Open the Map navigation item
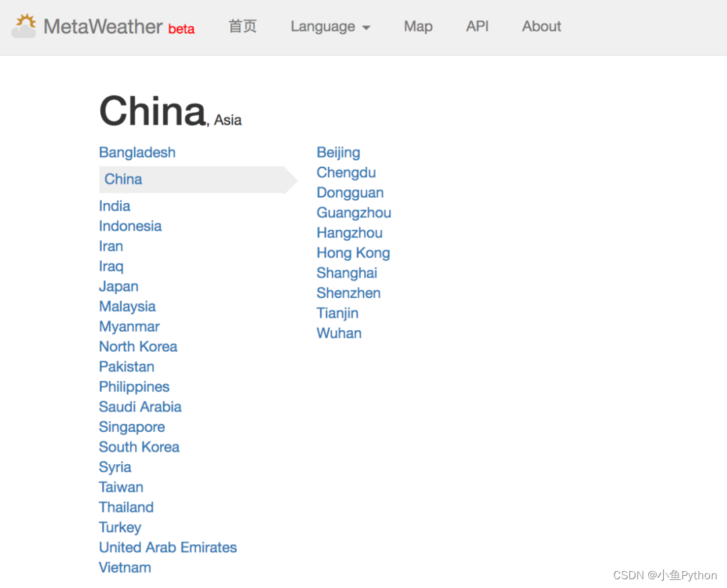 tap(418, 26)
